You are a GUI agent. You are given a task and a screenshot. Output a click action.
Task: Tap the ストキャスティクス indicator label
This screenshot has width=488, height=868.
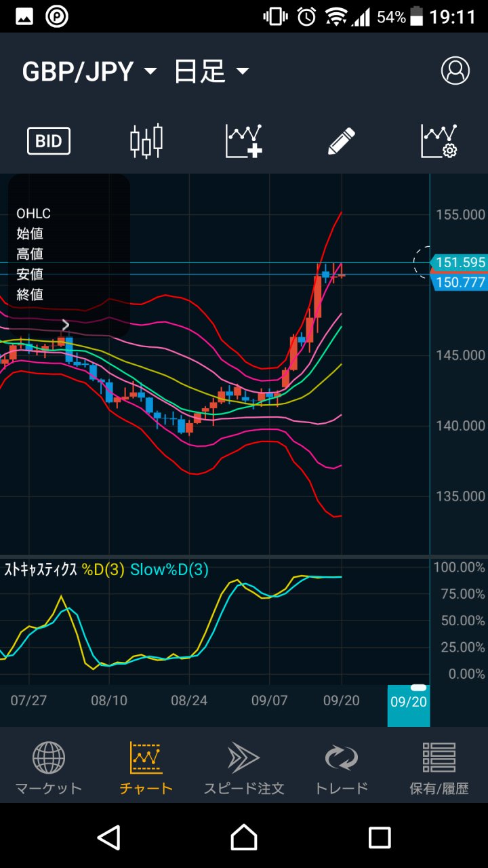41,570
